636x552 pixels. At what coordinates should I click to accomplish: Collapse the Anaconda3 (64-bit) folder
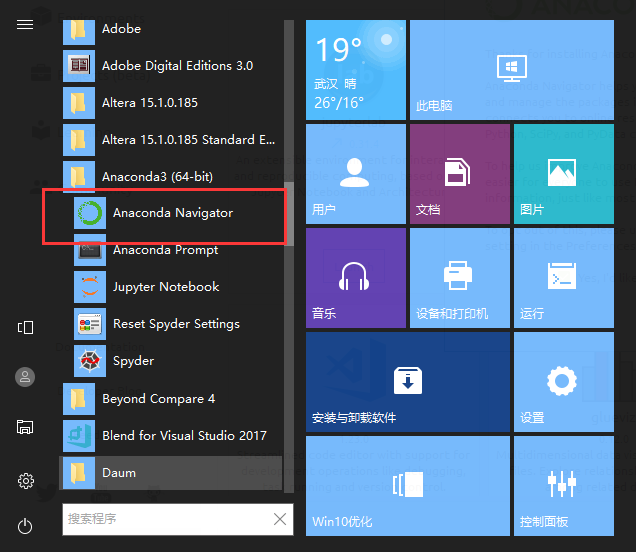(x=172, y=176)
